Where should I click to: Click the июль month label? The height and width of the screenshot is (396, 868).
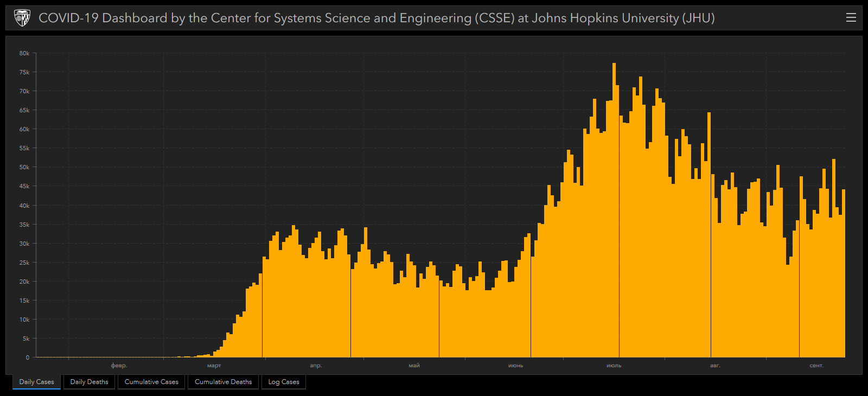point(614,366)
